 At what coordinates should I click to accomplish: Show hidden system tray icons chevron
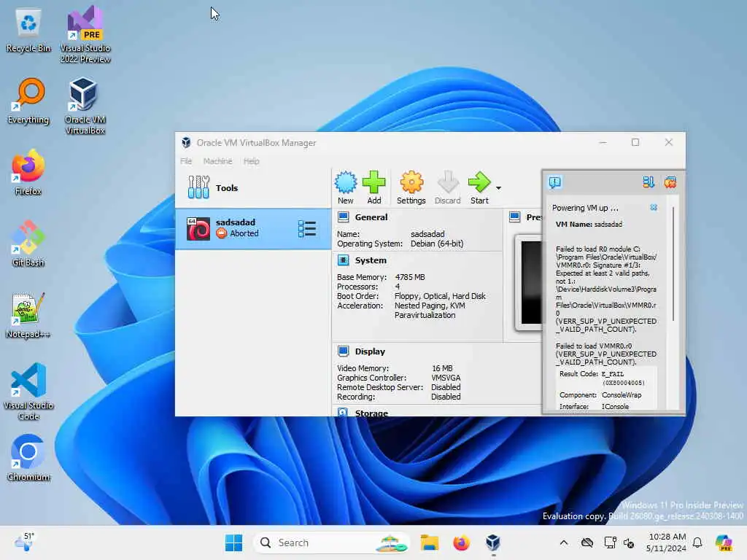(x=564, y=542)
